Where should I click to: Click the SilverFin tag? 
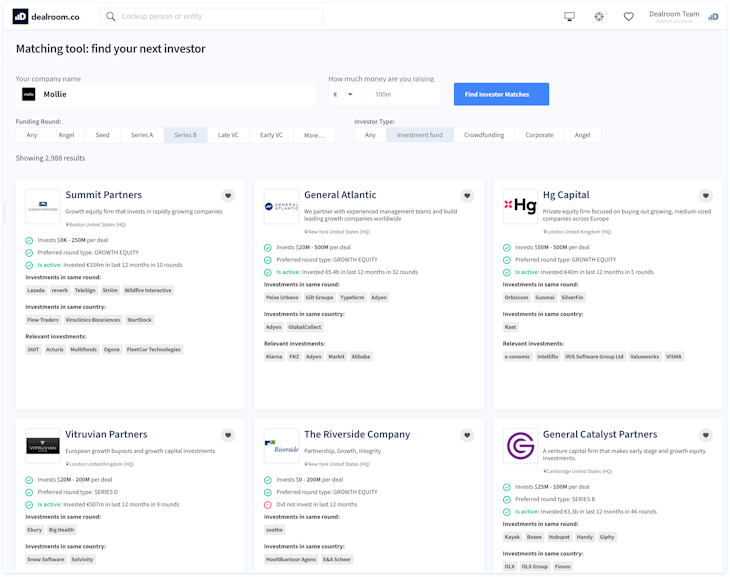coord(572,298)
